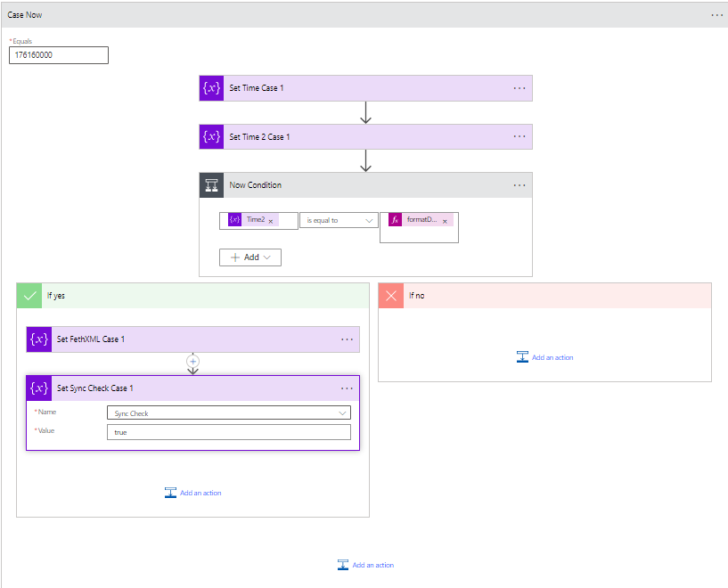Click the Now Condition control icon
The height and width of the screenshot is (588, 728).
[x=211, y=185]
